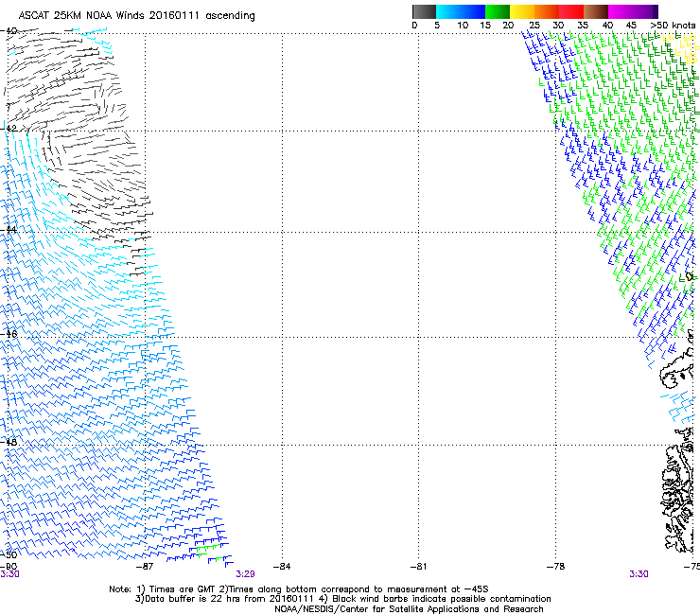
Task: Click the '-48' latitude axis label
Action: pyautogui.click(x=9, y=442)
